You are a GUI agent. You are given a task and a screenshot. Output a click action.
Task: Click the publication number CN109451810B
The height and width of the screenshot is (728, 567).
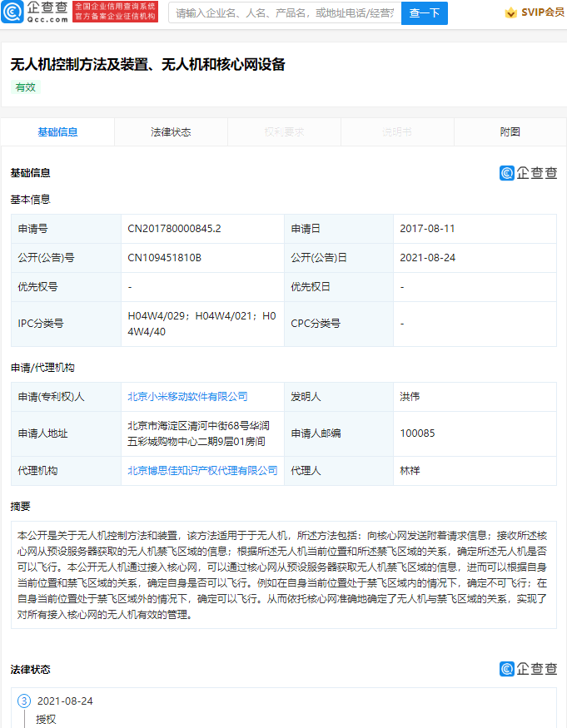(164, 258)
